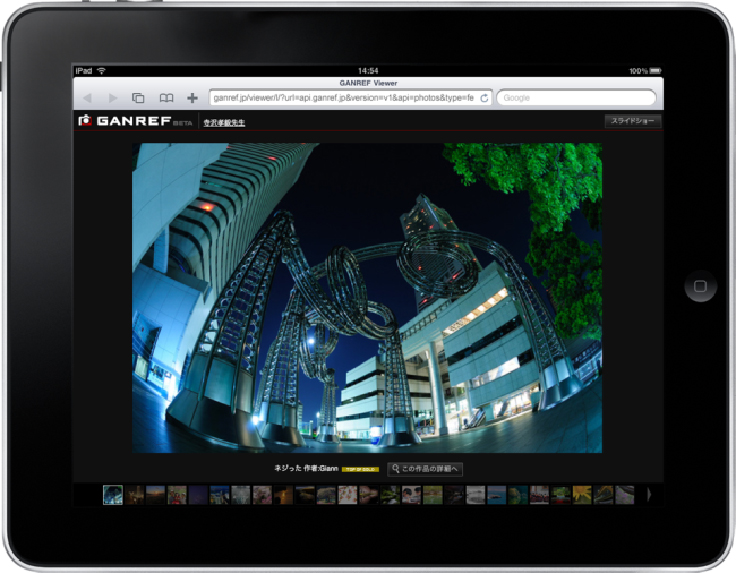Select the highlighted first thumbnail

point(113,495)
